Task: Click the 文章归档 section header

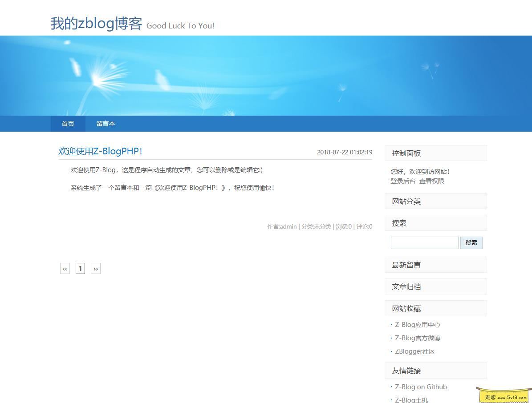Action: point(406,286)
